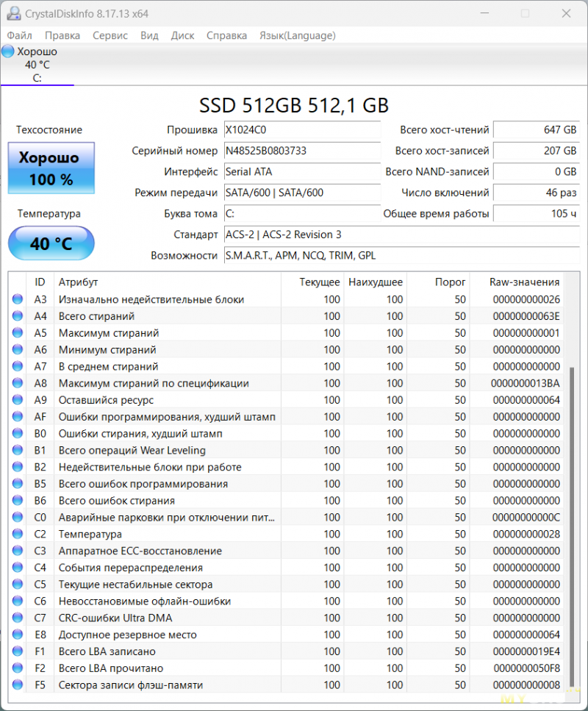The height and width of the screenshot is (711, 588).
Task: Click the status orb for attribute C3
Action: pos(18,551)
